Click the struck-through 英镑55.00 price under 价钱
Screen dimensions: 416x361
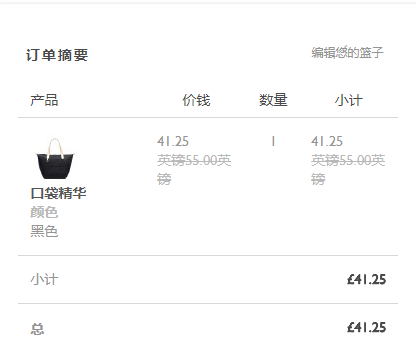[x=194, y=170]
